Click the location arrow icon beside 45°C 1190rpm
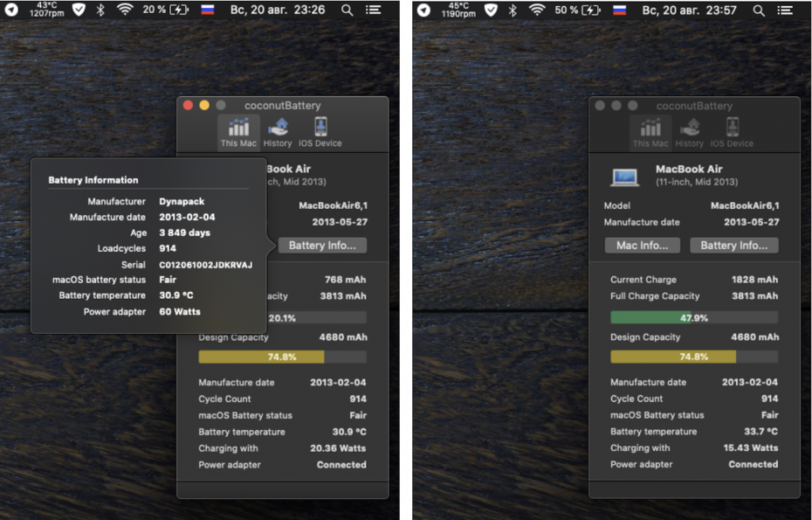The width and height of the screenshot is (812, 520). (423, 10)
